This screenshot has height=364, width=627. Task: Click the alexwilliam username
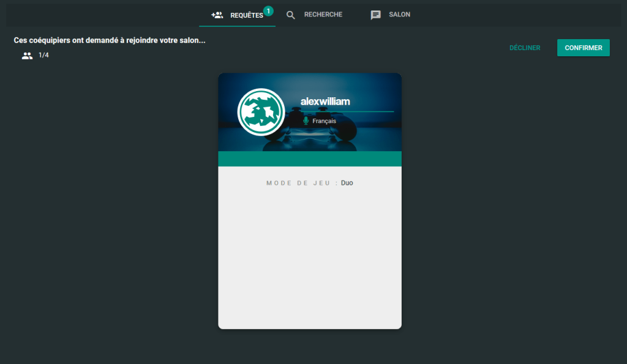coord(325,102)
